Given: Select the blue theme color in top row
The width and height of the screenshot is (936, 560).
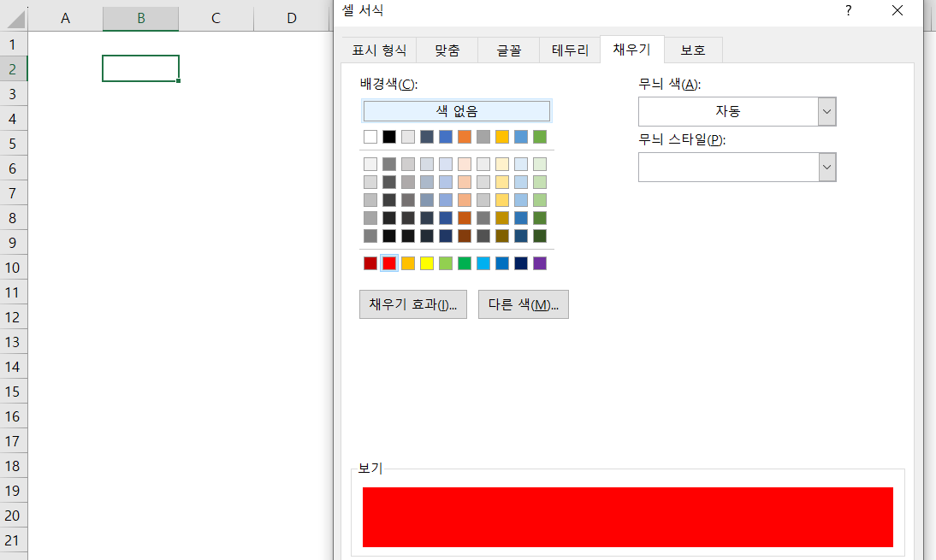Looking at the screenshot, I should [x=446, y=137].
